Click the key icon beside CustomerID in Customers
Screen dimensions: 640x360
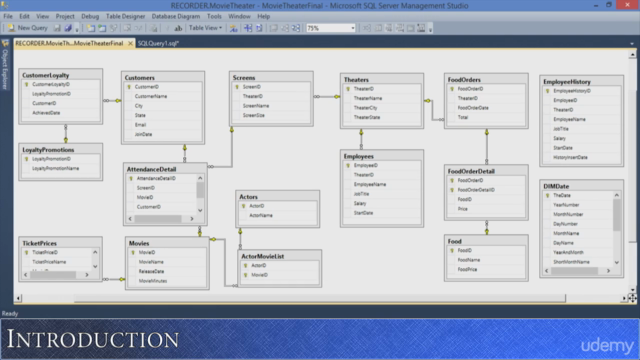129,87
